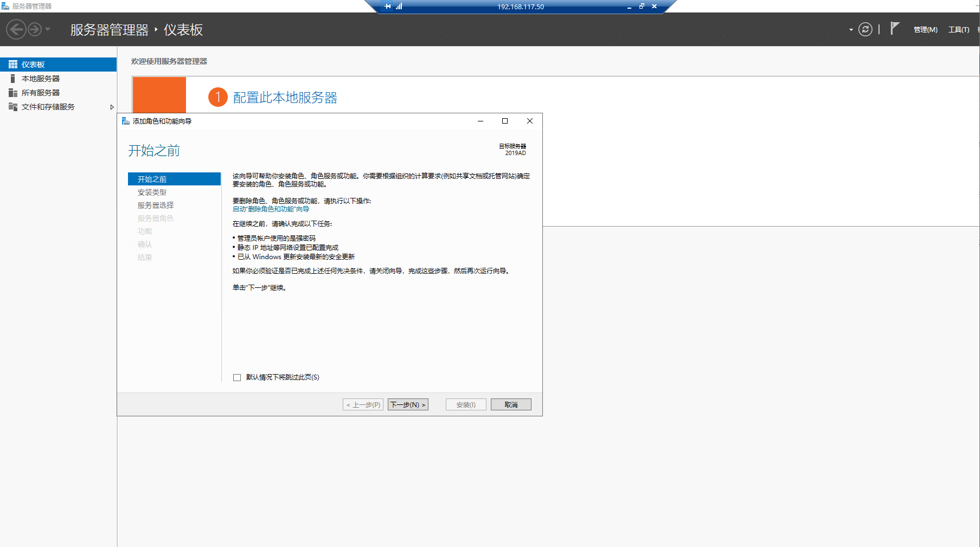Click the Next (下一步) button
Screen dimensions: 980x547
pyautogui.click(x=408, y=404)
